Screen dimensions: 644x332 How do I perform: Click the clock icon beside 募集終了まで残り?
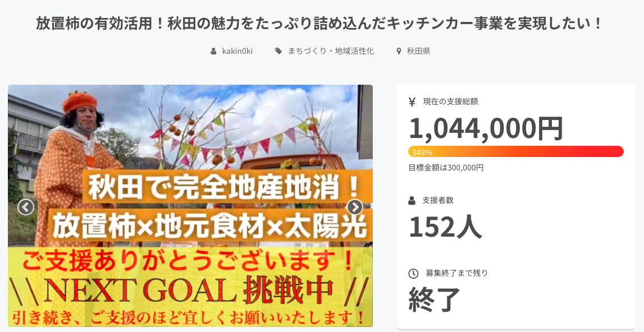point(413,273)
